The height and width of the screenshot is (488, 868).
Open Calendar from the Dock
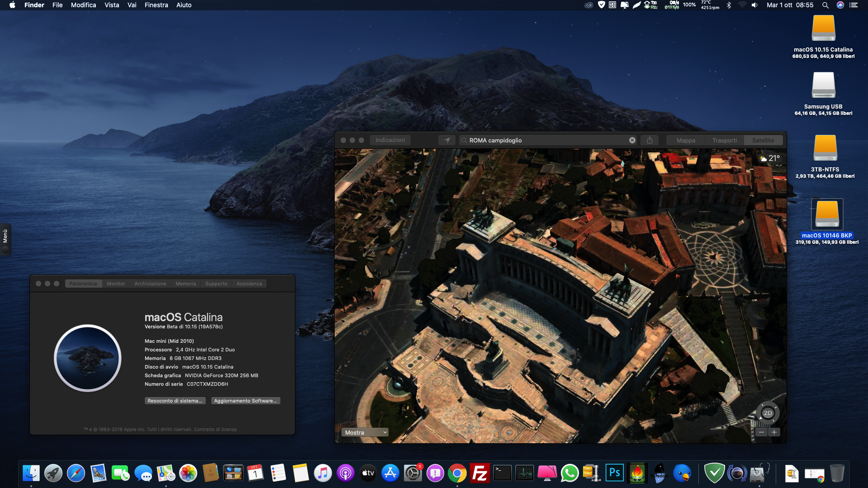[256, 473]
